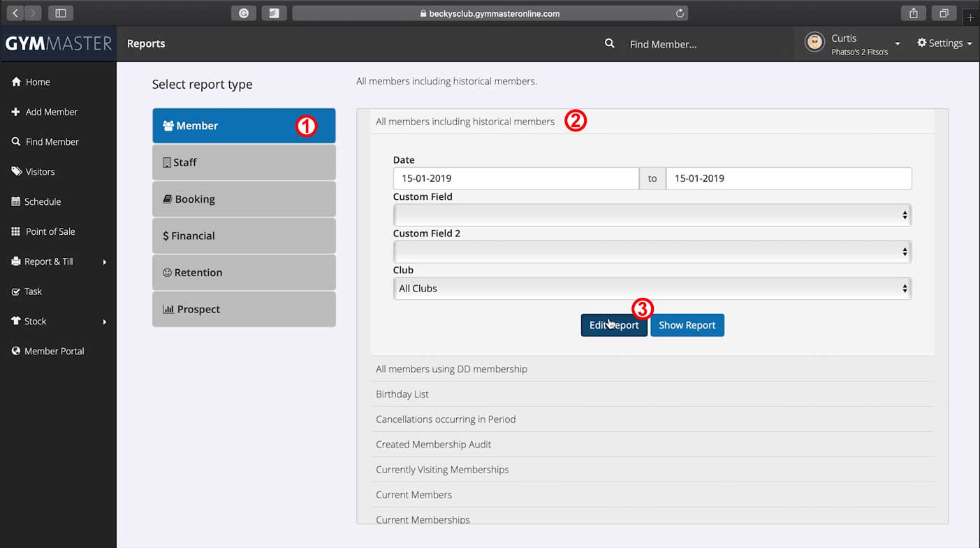
Task: Click the Task checkmark icon
Action: click(x=15, y=291)
